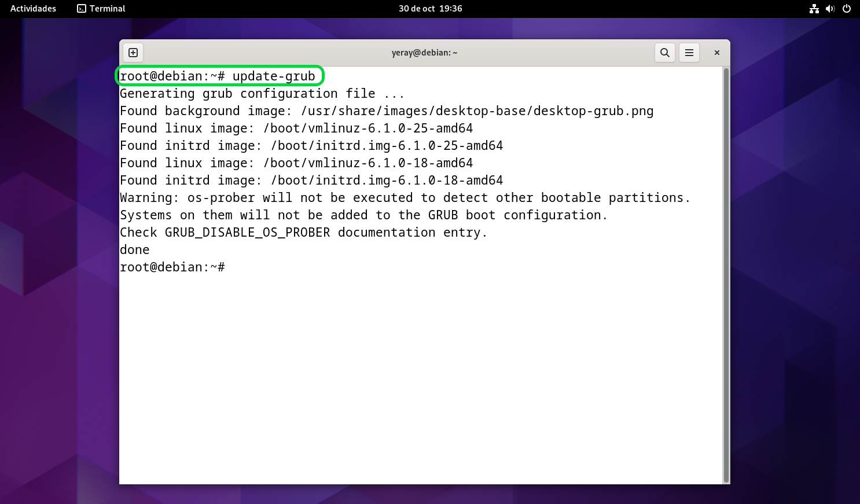The height and width of the screenshot is (504, 860).
Task: Close the terminal window
Action: [x=717, y=53]
